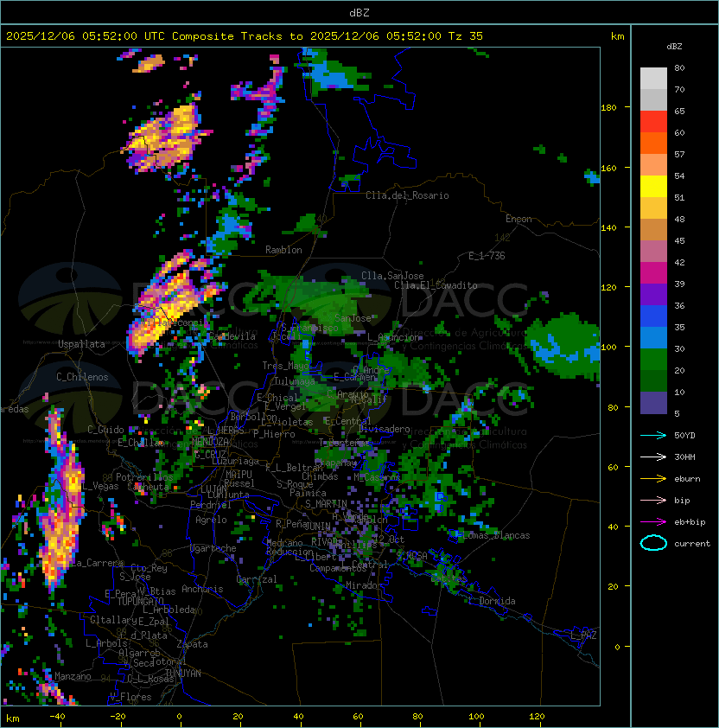Pick the light gray 70–80 dBZ swatch
Image resolution: width=719 pixels, height=728 pixels.
pyautogui.click(x=653, y=78)
